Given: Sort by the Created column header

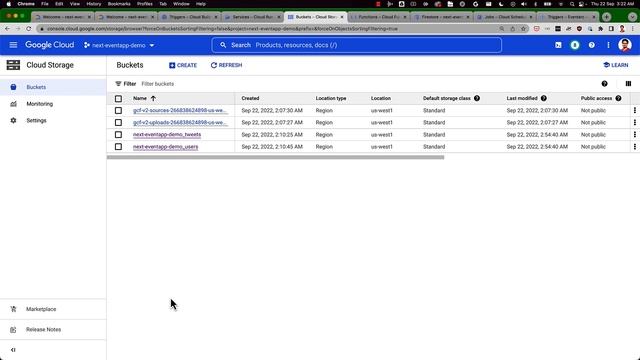Looking at the screenshot, I should (250, 98).
